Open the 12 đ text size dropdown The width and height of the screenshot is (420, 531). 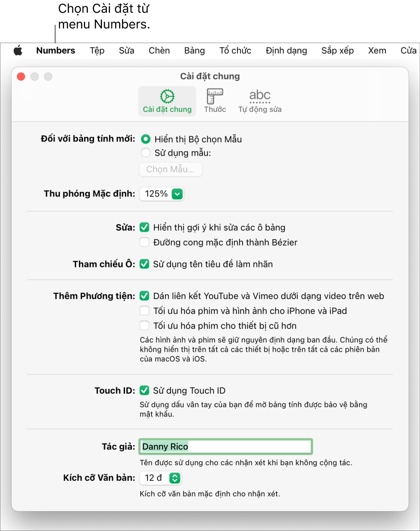point(161,478)
